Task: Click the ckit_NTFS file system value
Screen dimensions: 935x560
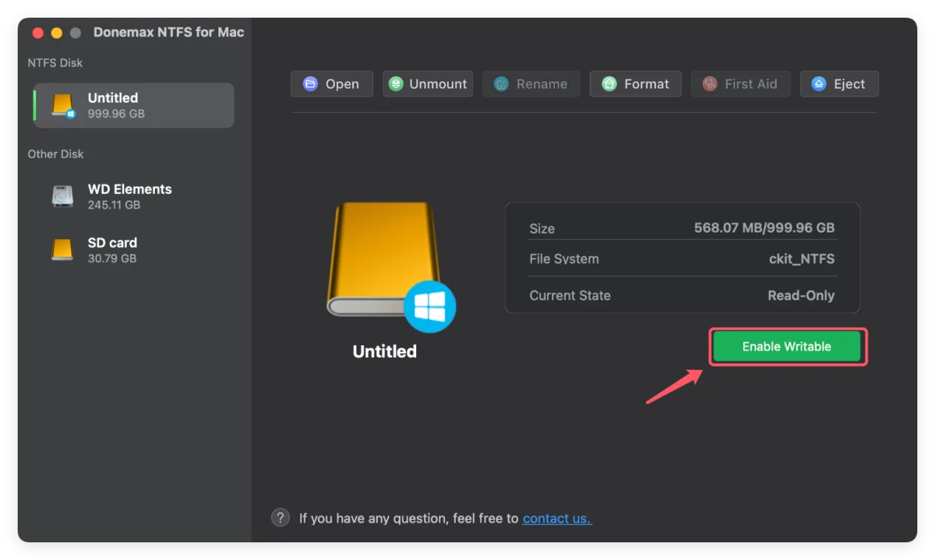Action: (801, 259)
